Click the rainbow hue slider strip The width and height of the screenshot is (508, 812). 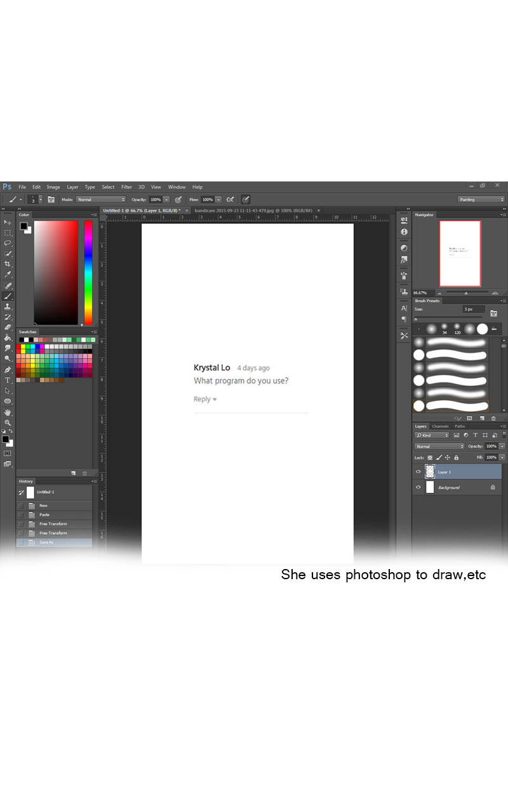tap(88, 273)
